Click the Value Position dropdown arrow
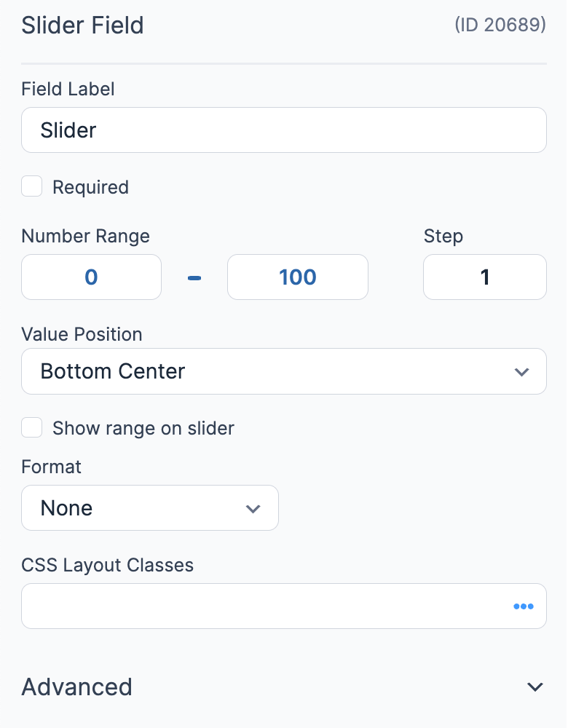Screen dimensions: 568x728 click(521, 372)
